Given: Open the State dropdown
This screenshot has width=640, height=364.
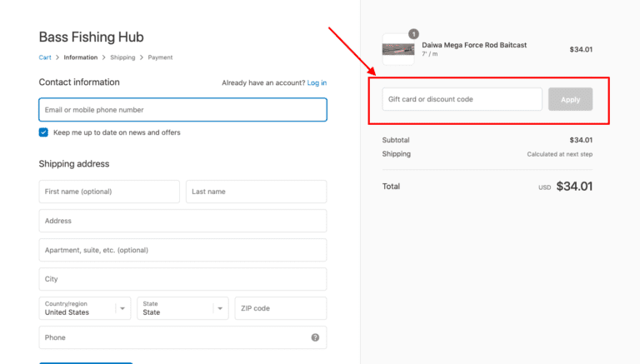Looking at the screenshot, I should coord(182,308).
